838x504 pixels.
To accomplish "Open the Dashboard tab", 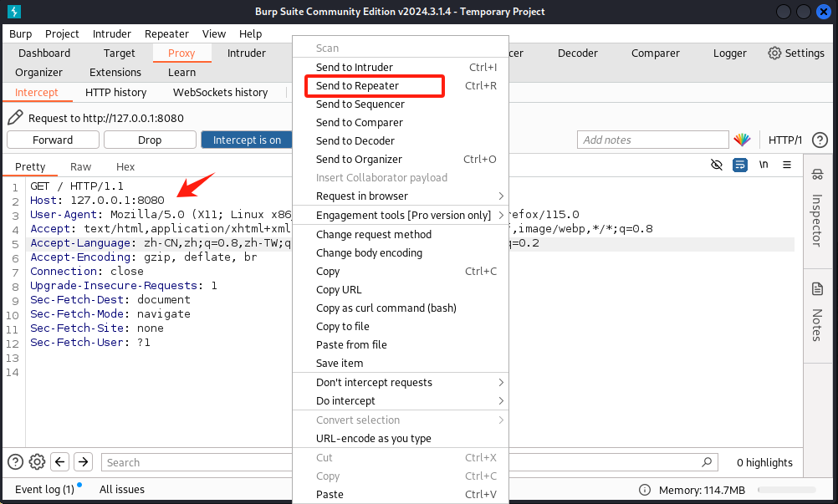I will tap(44, 53).
